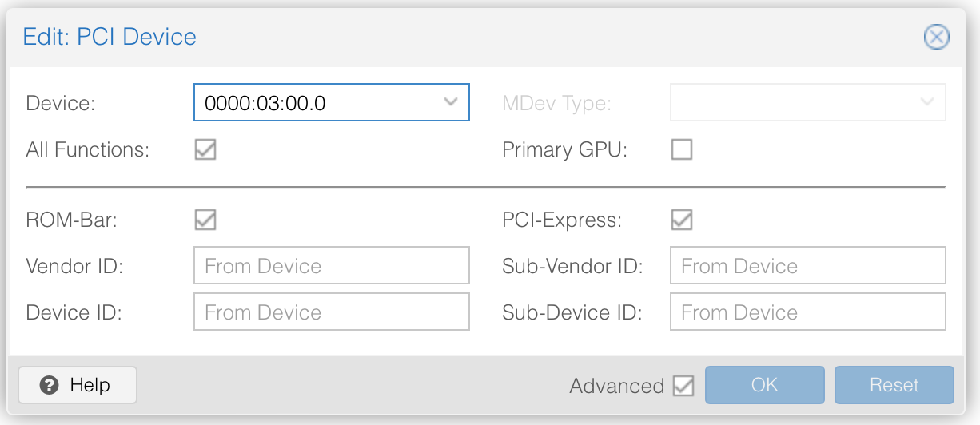Click the Vendor ID input field
Image resolution: width=980 pixels, height=425 pixels.
coord(331,266)
